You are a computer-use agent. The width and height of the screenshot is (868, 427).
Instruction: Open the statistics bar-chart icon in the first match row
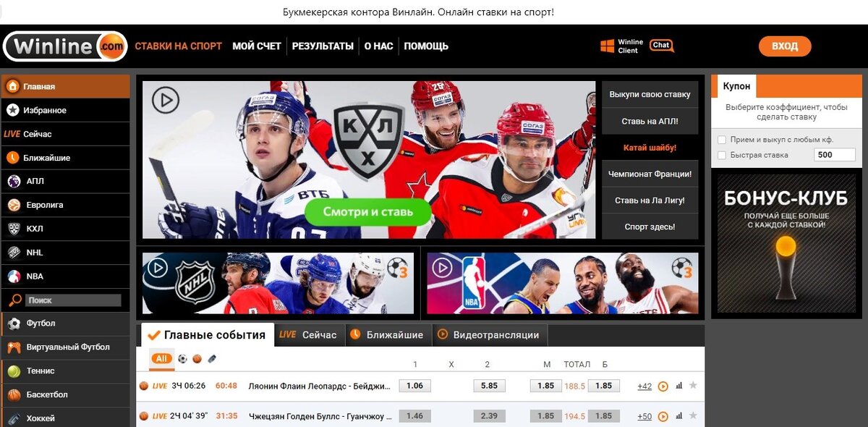click(678, 386)
